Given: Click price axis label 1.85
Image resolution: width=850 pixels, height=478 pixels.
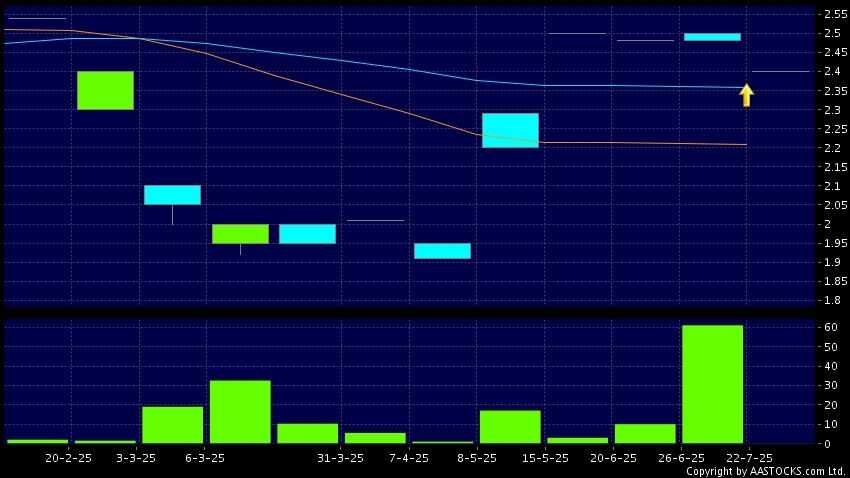Looking at the screenshot, I should point(835,281).
